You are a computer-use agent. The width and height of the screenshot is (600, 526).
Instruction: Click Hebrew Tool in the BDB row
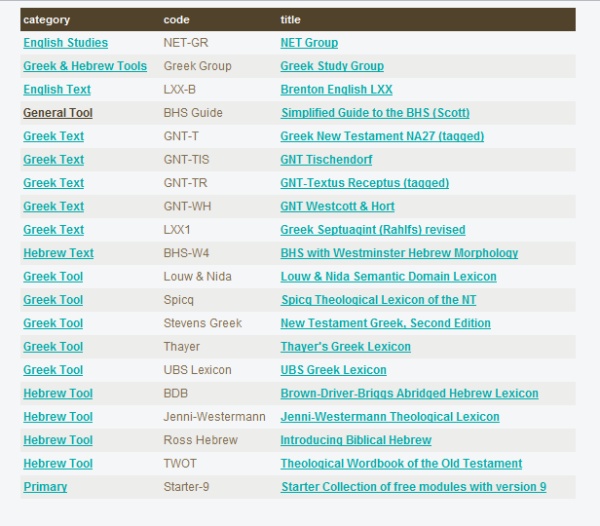click(x=58, y=393)
